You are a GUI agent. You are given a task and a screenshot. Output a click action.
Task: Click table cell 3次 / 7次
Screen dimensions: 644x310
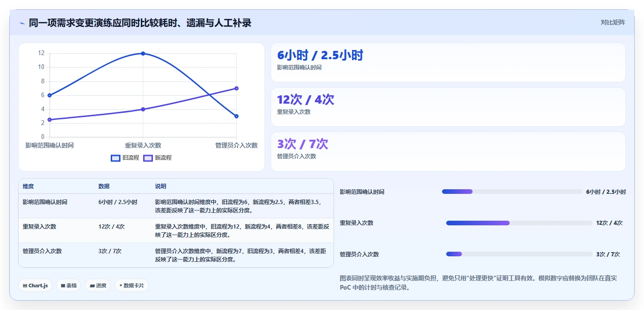(x=110, y=251)
